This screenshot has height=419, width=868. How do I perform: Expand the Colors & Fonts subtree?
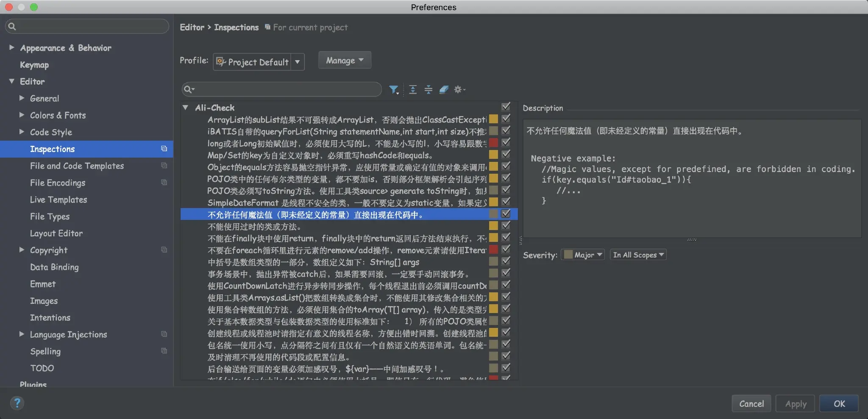[22, 115]
